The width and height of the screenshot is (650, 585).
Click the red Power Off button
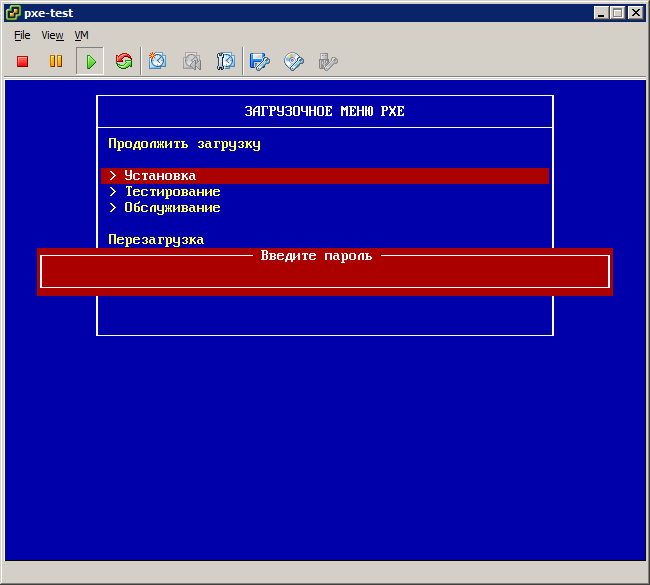click(22, 61)
